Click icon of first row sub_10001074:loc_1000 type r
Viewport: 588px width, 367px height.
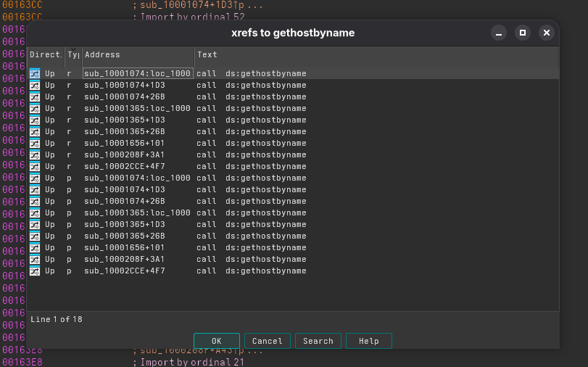35,73
